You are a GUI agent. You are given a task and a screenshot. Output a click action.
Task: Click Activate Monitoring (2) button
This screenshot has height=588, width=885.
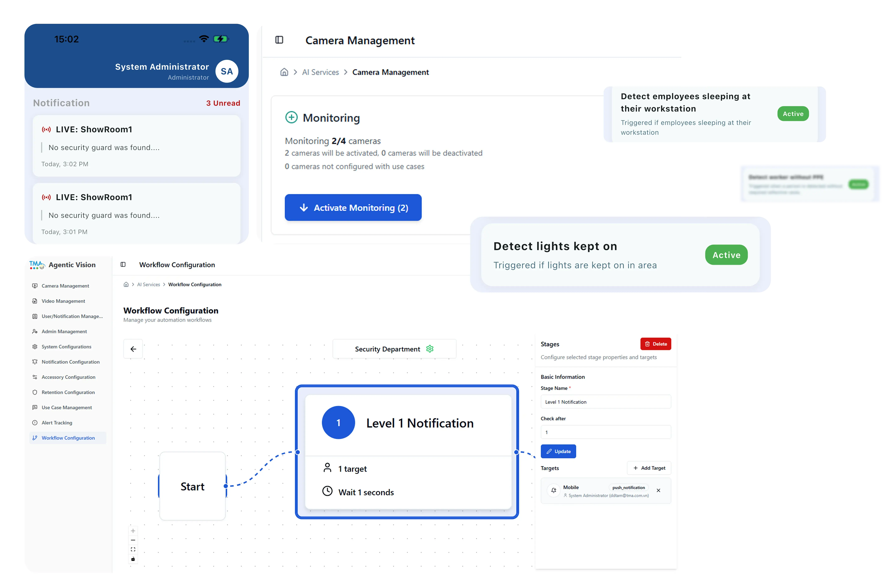pos(353,208)
